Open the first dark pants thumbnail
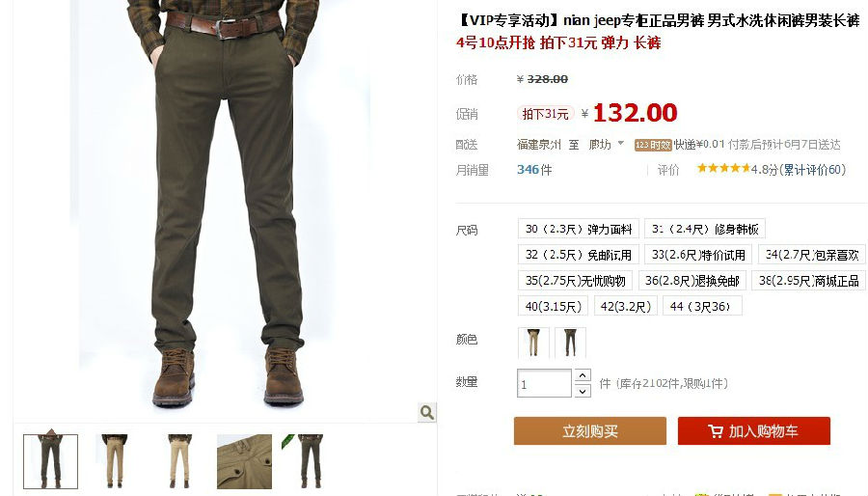The width and height of the screenshot is (868, 496). pyautogui.click(x=50, y=461)
